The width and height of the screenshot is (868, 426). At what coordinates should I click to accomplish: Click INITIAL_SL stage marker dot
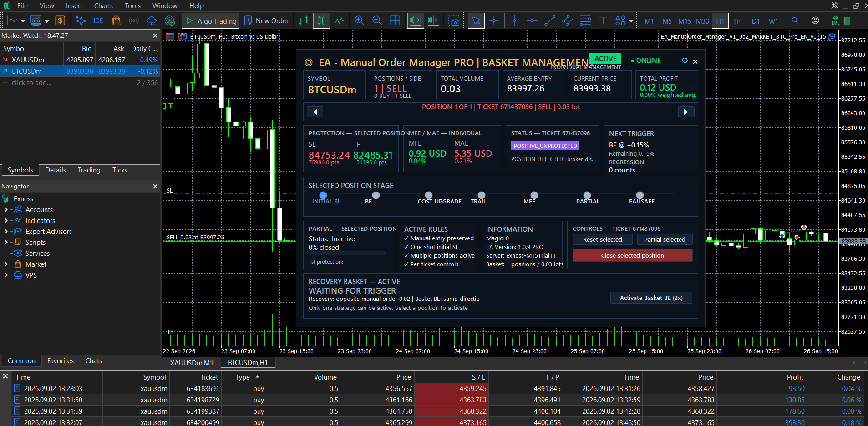[x=323, y=195]
